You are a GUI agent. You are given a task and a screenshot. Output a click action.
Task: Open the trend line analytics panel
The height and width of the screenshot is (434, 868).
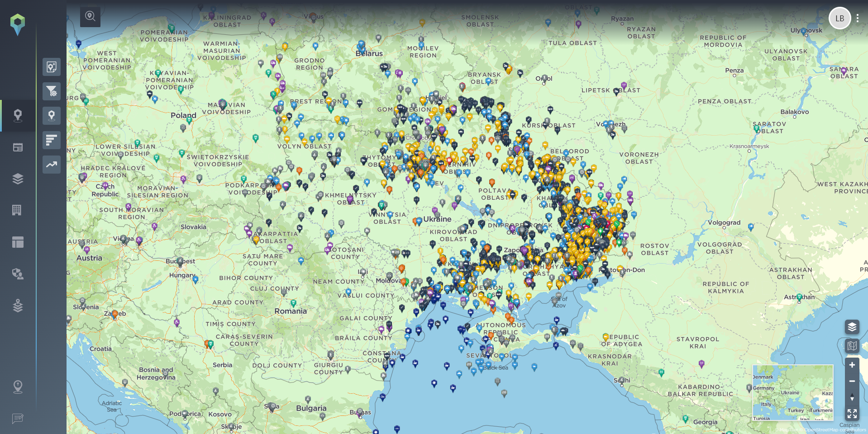pyautogui.click(x=52, y=165)
